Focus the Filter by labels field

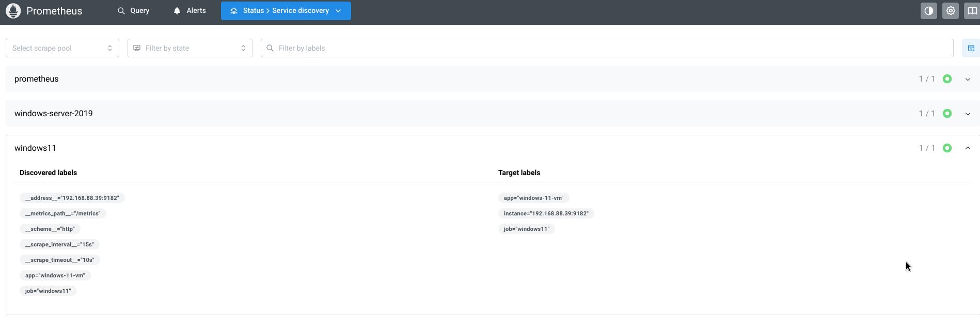pos(607,48)
